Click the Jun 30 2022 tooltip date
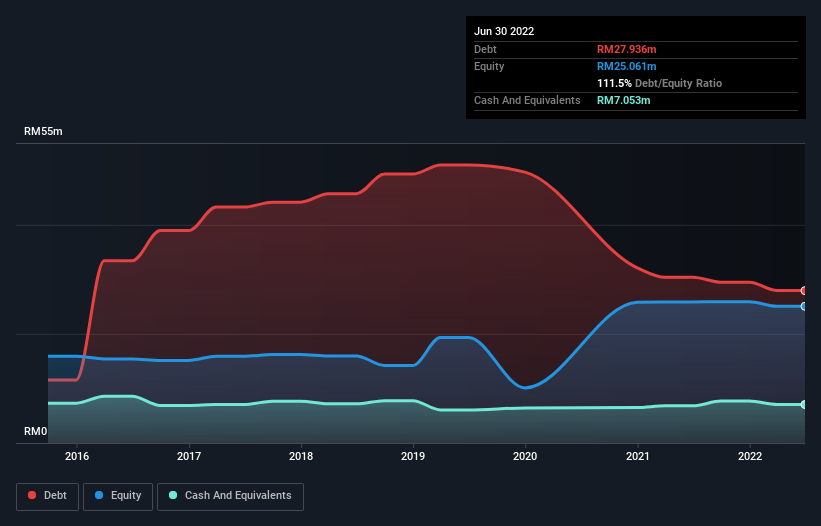 (504, 31)
